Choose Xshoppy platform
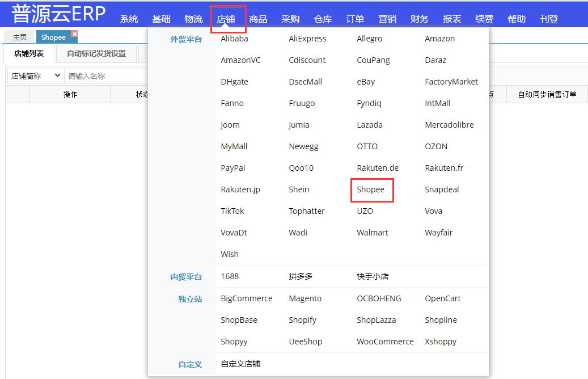Viewport: 588px width, 379px height. coord(440,342)
